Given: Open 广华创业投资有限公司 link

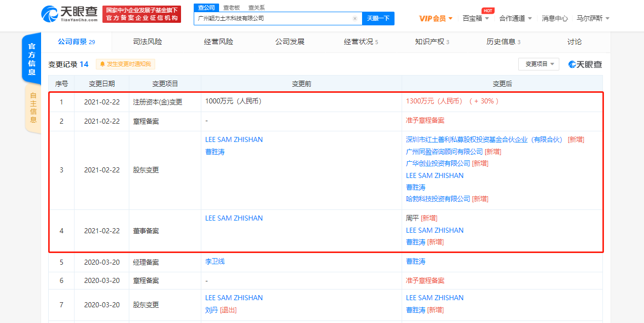Looking at the screenshot, I should click(x=438, y=163).
